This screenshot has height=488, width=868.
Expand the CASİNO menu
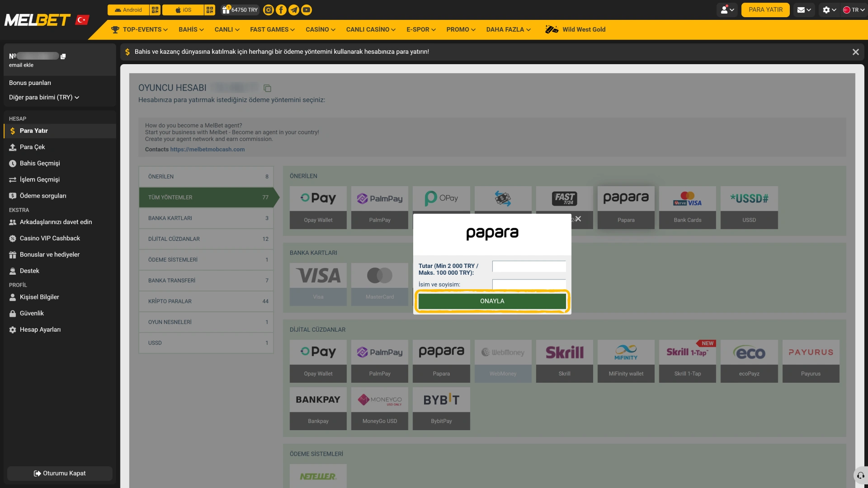(321, 30)
